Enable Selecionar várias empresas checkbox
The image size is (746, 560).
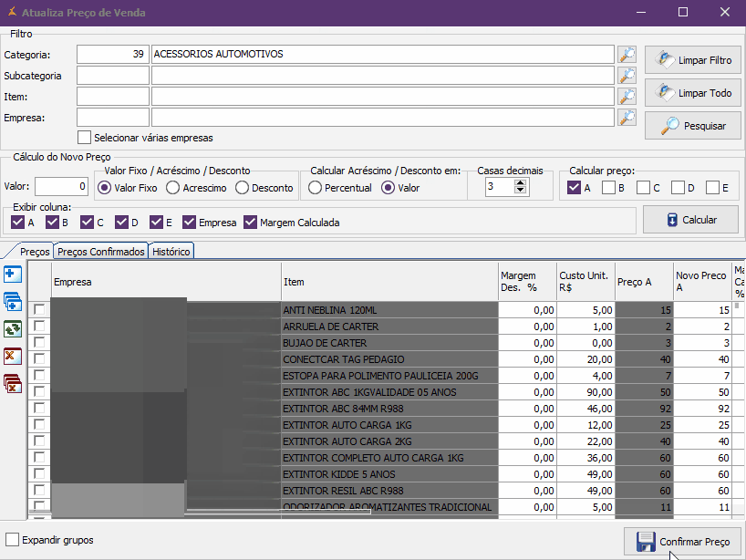coord(85,138)
